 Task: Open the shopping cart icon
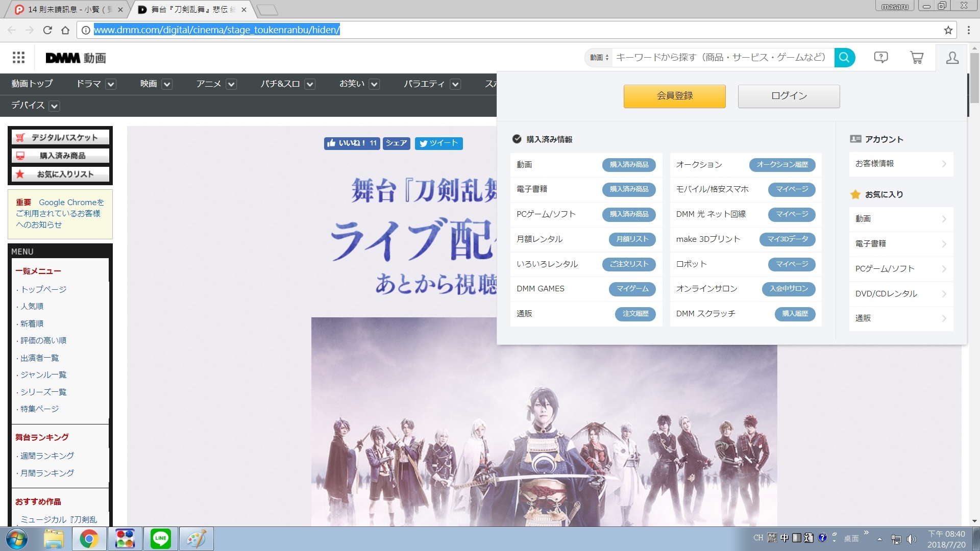pyautogui.click(x=916, y=58)
